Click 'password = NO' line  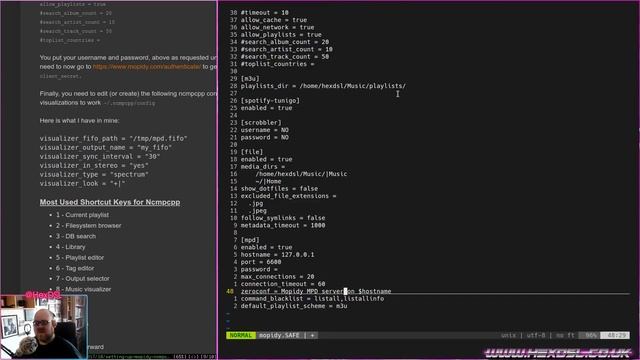(x=264, y=137)
